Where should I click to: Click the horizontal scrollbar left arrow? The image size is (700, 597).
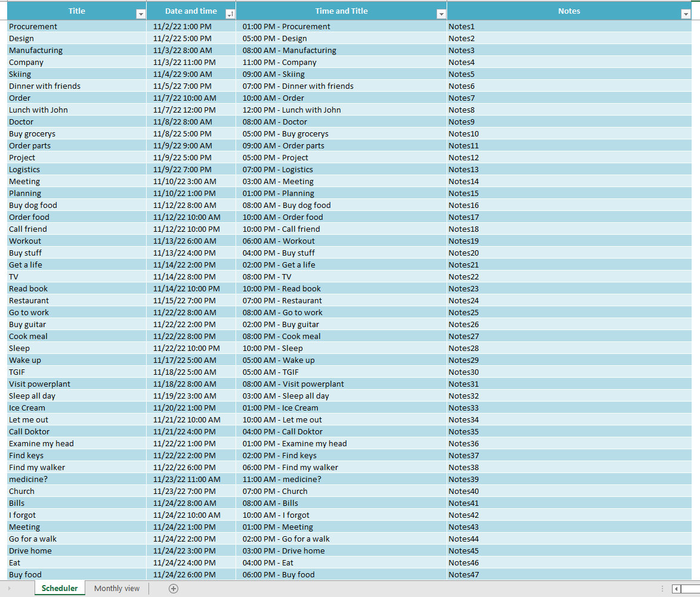click(x=676, y=589)
